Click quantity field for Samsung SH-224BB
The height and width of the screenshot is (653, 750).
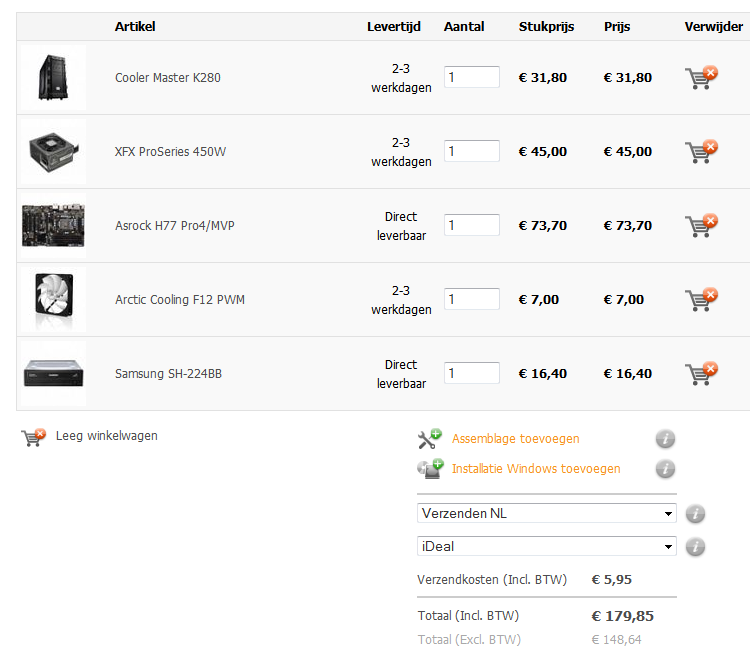[x=472, y=373]
